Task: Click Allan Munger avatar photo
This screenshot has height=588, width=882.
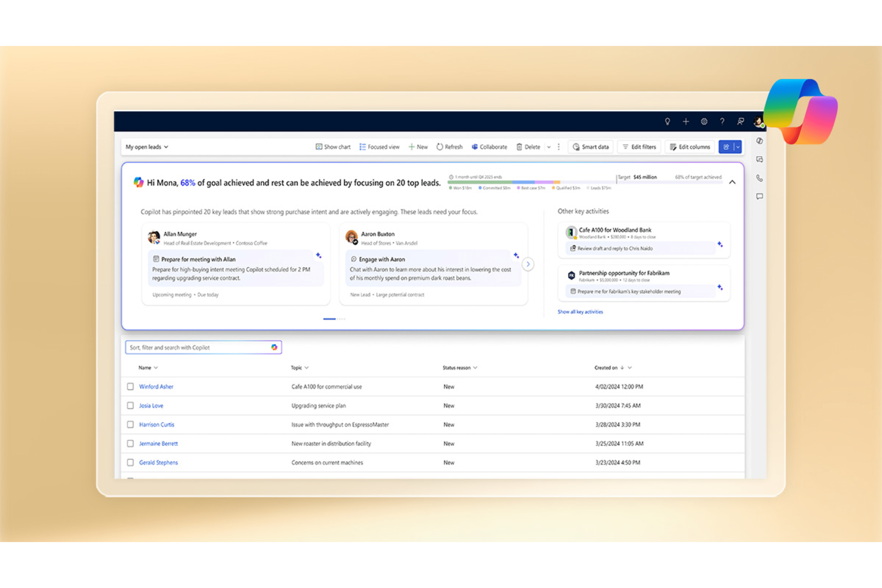Action: pos(154,237)
